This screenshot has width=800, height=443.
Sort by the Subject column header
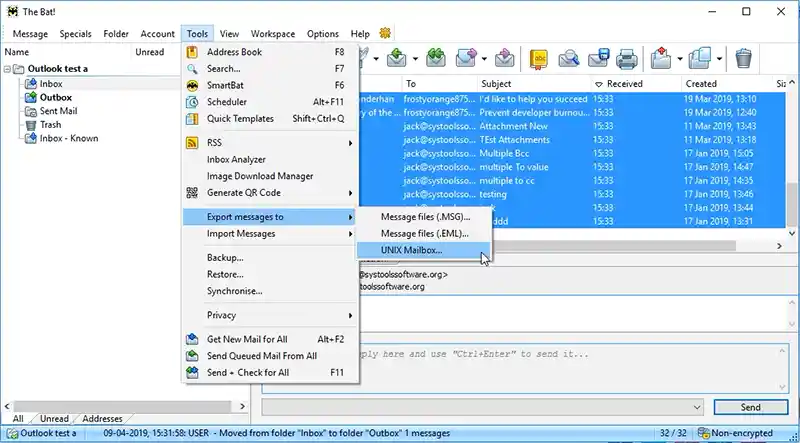click(x=534, y=84)
